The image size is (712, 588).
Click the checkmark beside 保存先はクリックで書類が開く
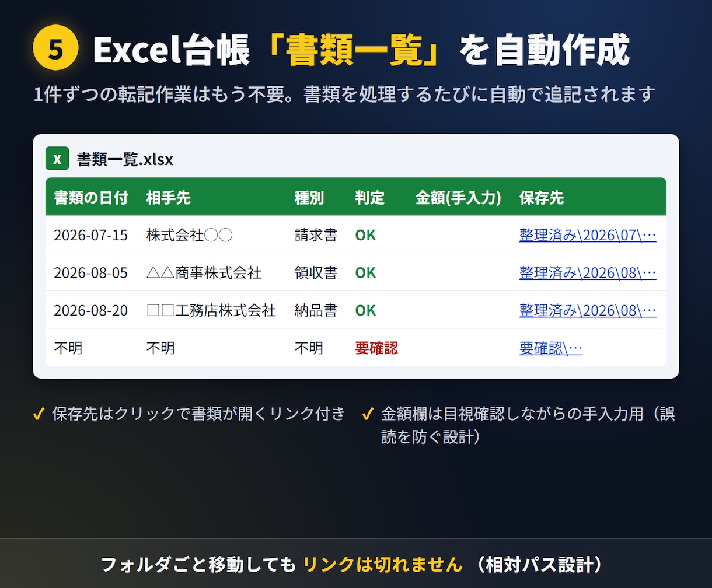point(39,414)
